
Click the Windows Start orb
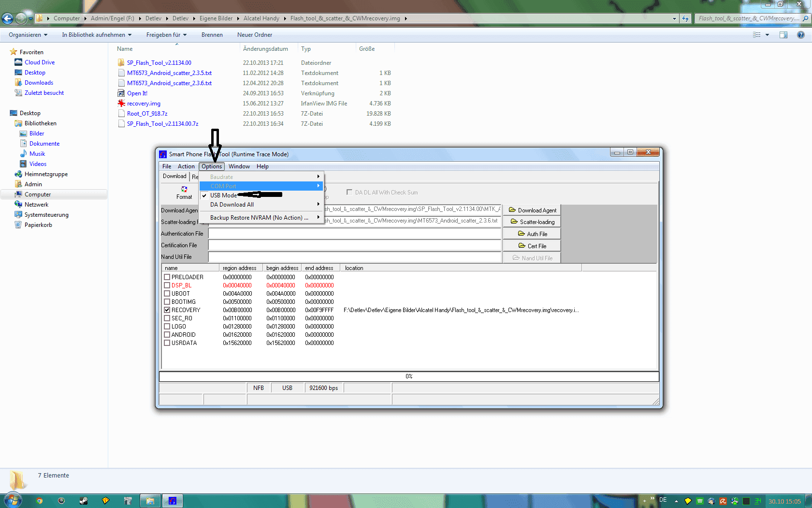[x=13, y=500]
